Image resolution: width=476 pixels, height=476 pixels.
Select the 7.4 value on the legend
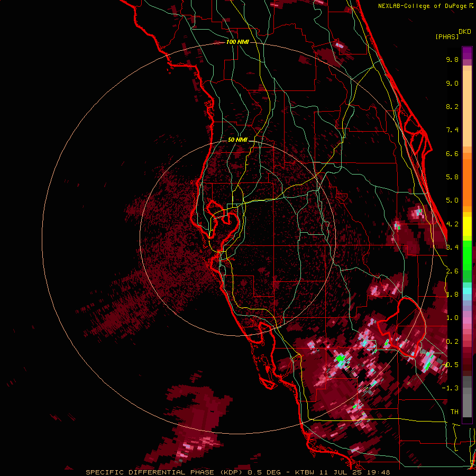click(452, 130)
